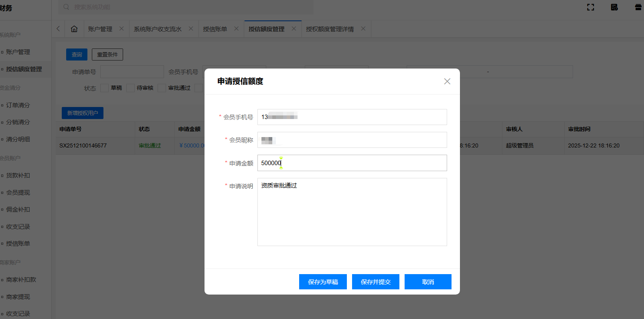Close the 账户管理 tab

point(122,28)
